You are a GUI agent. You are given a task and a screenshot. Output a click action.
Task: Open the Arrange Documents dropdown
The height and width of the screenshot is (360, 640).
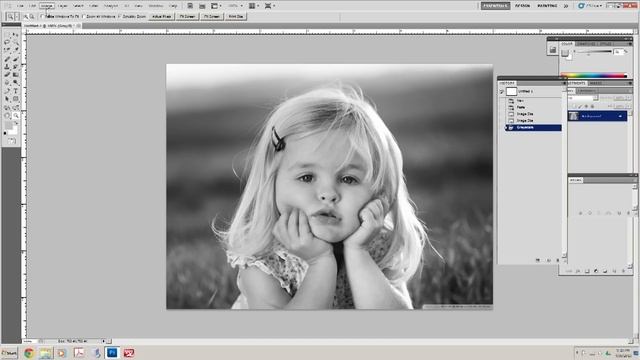254,6
